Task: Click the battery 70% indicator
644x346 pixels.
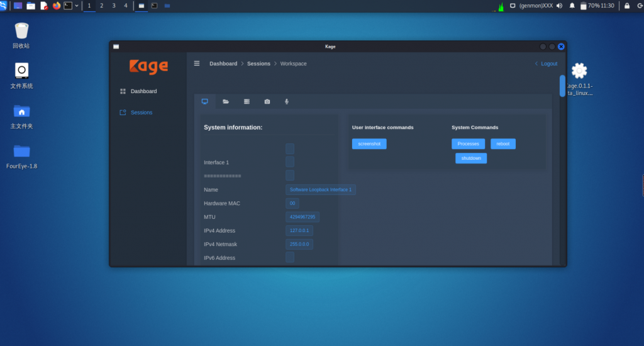Action: (x=590, y=6)
